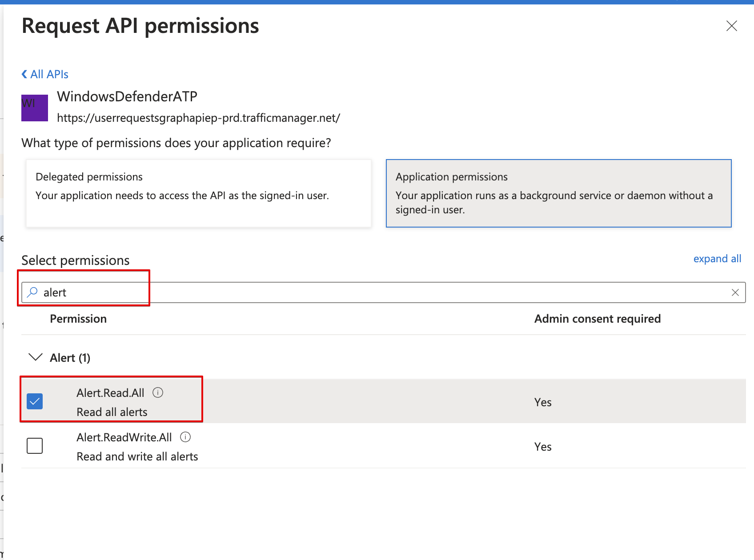Click the Permission column header

coord(78,318)
